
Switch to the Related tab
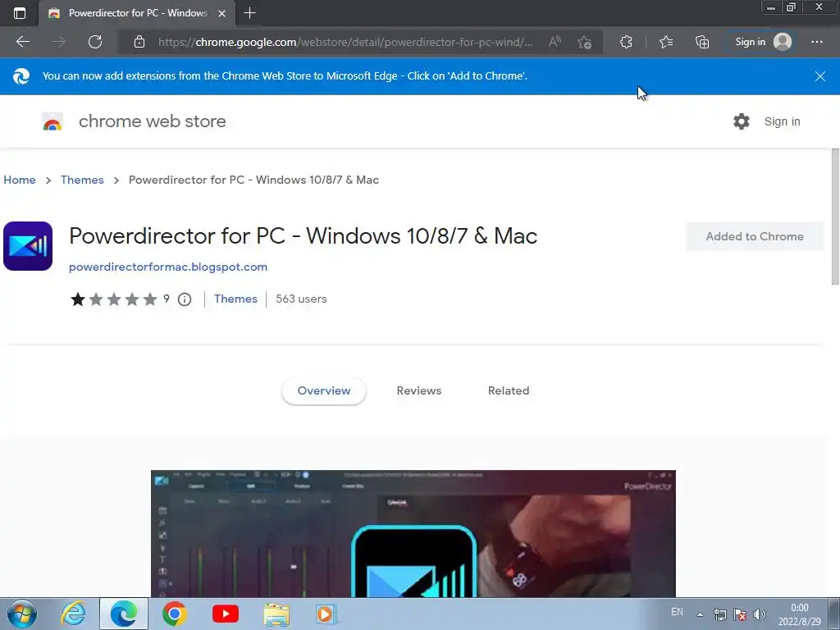tap(509, 391)
